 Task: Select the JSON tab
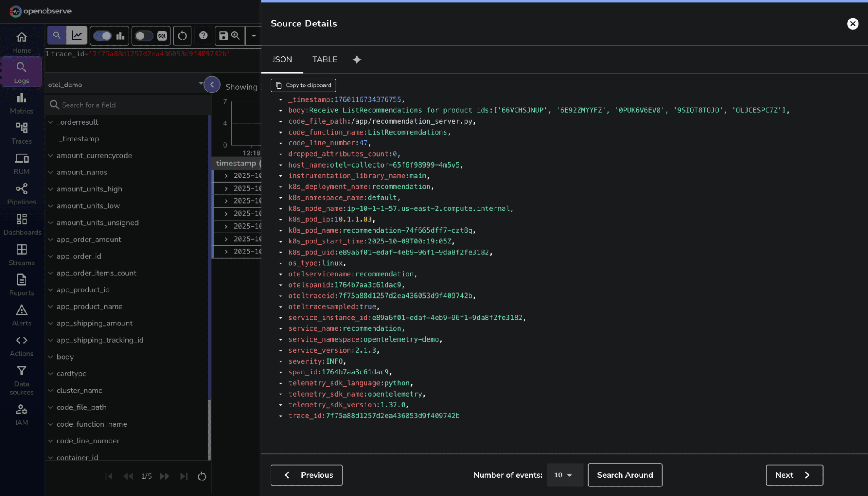tap(282, 59)
